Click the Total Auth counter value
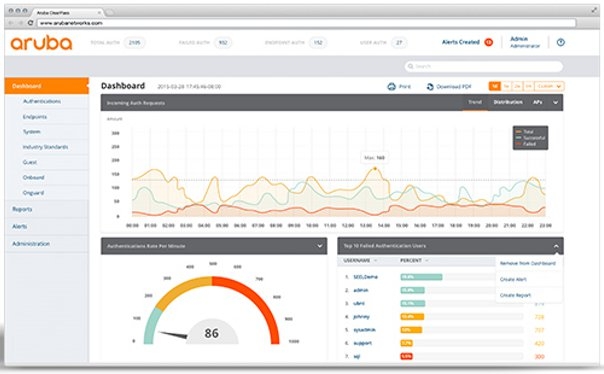Screen dimensions: 604x374 point(134,42)
